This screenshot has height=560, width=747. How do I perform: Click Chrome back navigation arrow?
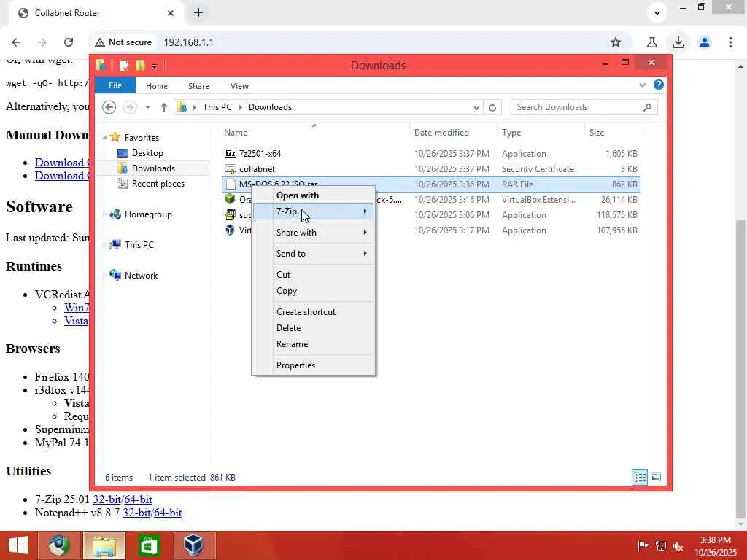click(x=16, y=42)
